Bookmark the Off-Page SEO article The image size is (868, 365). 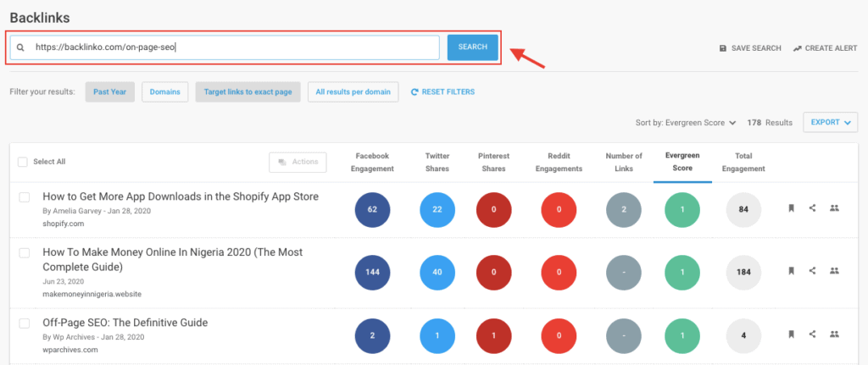click(x=791, y=334)
